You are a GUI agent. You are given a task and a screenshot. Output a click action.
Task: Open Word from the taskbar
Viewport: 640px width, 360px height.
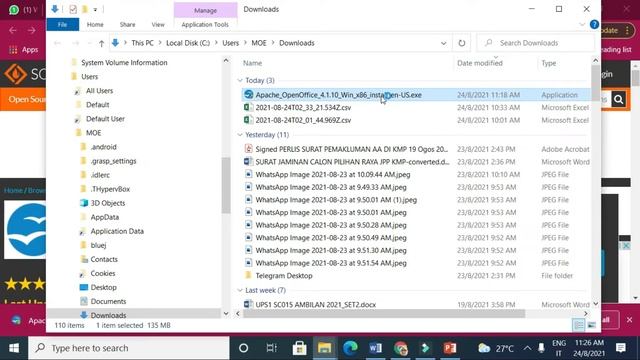tap(375, 348)
